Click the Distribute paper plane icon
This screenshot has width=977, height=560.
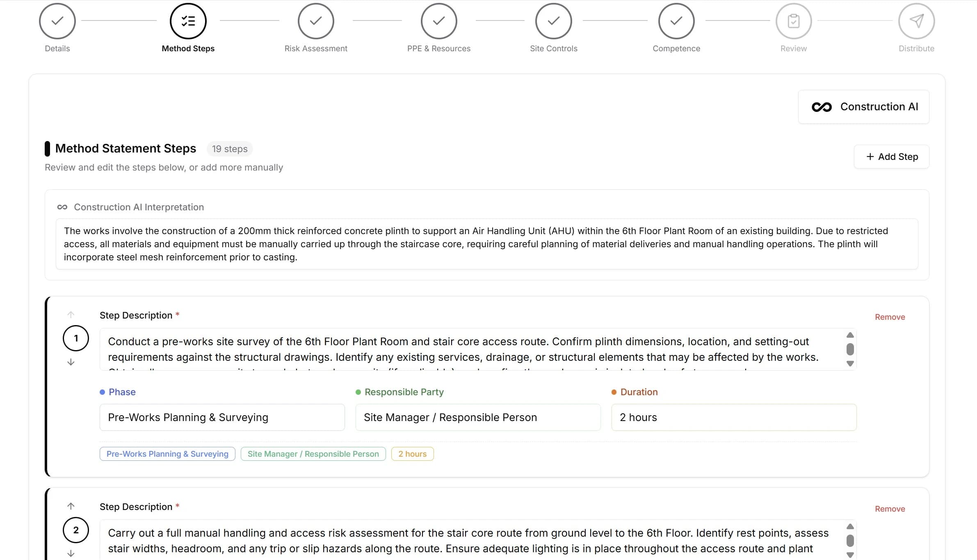point(916,21)
